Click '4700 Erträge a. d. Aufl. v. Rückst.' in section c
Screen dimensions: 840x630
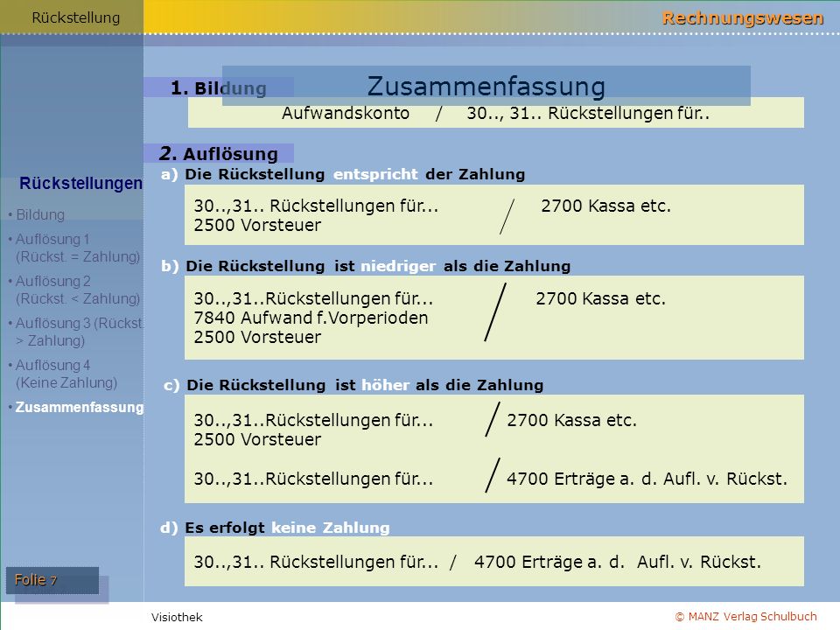647,479
